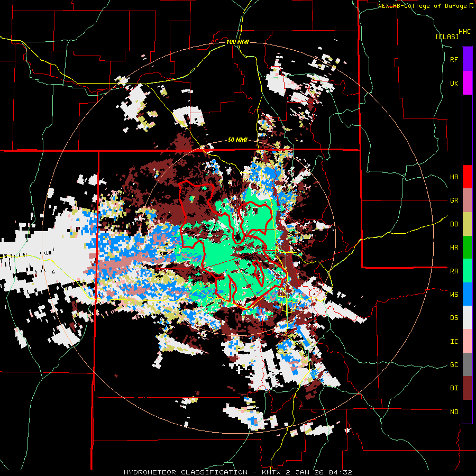Click the HA red legend swatch
Viewport: 476px width, 476px height.
pyautogui.click(x=467, y=177)
